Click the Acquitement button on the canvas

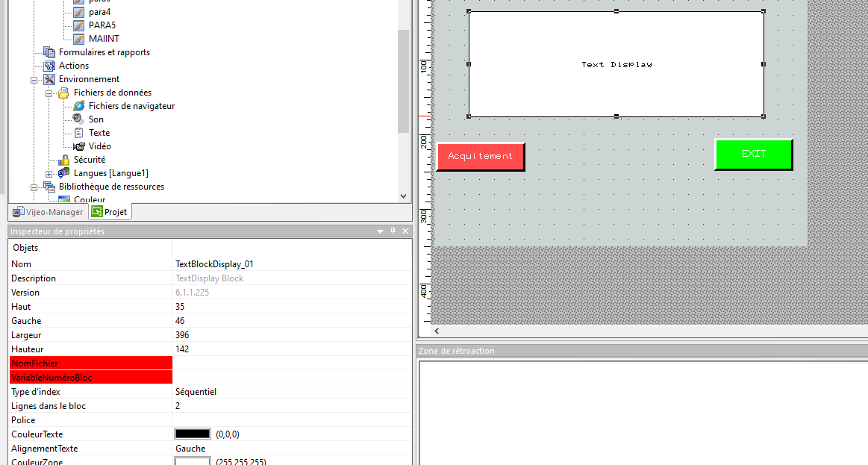click(x=481, y=156)
